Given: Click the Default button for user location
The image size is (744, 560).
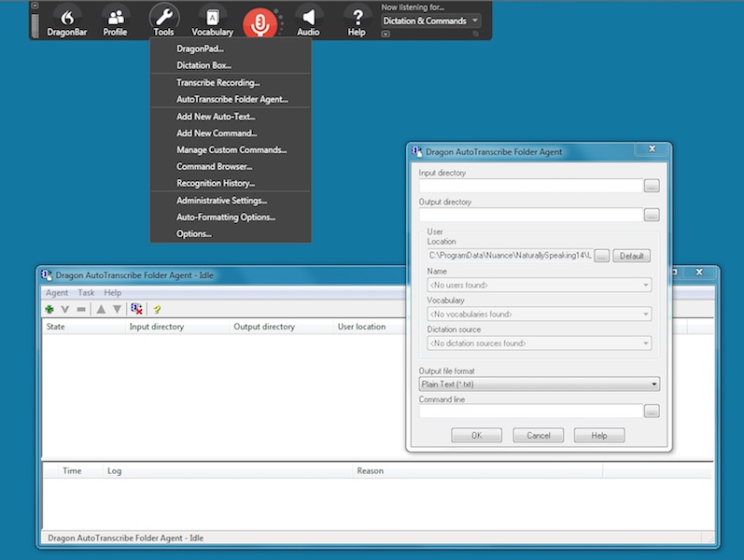Looking at the screenshot, I should pos(631,256).
